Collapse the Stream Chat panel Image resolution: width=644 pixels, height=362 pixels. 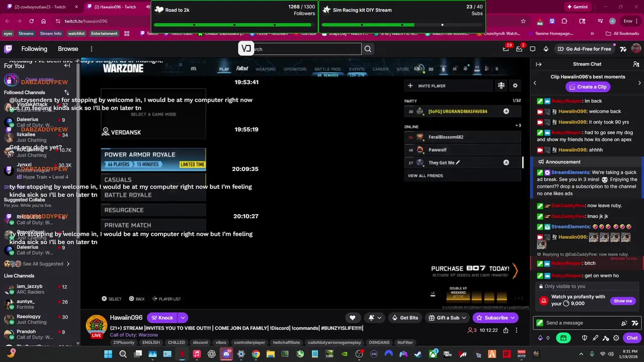pyautogui.click(x=538, y=64)
